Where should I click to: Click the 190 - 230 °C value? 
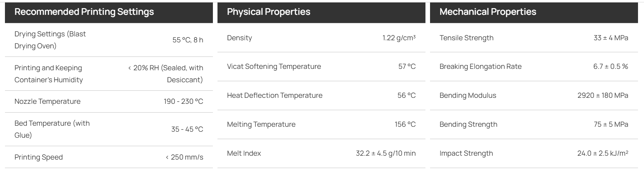[x=183, y=101]
